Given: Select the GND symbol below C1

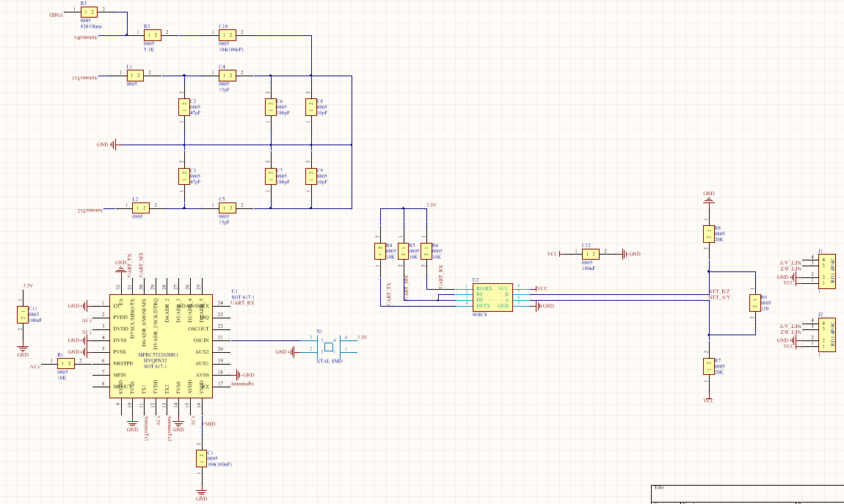Looking at the screenshot, I should pyautogui.click(x=201, y=490).
